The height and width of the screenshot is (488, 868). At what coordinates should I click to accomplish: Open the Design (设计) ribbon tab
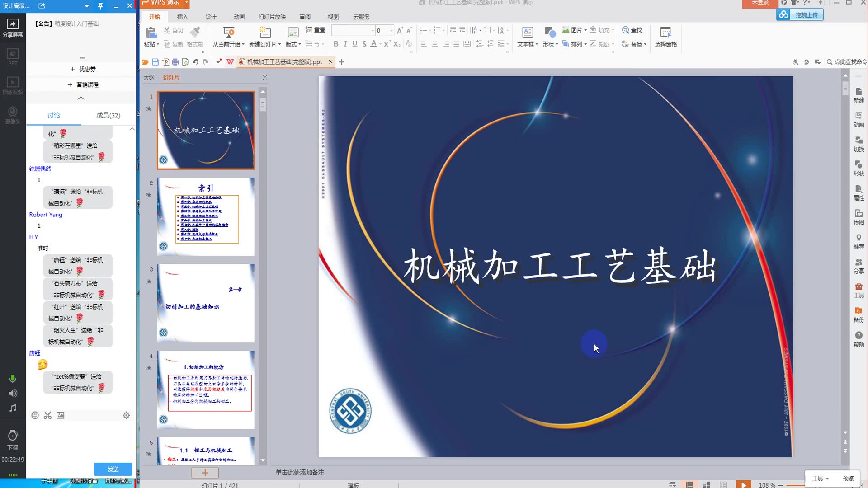point(211,17)
